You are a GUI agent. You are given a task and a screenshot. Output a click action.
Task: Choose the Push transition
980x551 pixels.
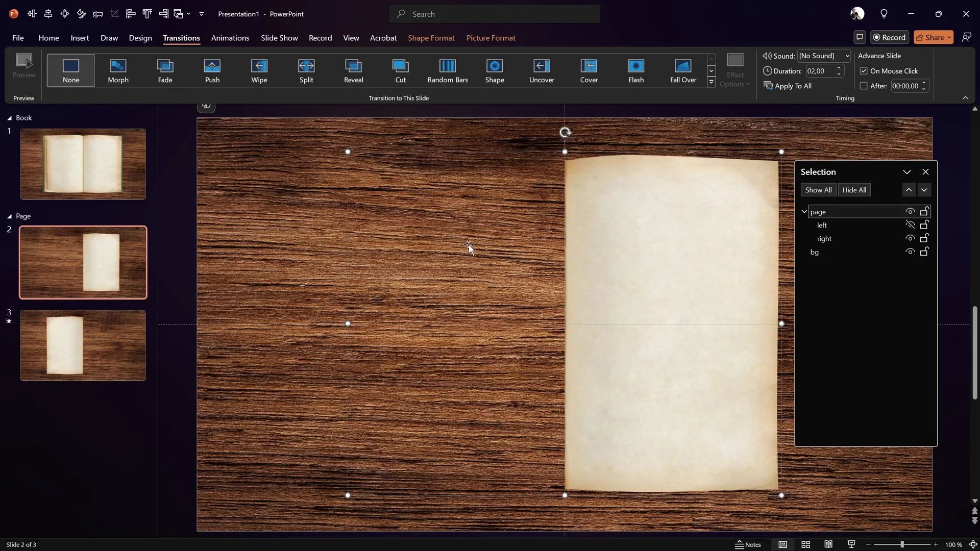click(212, 70)
